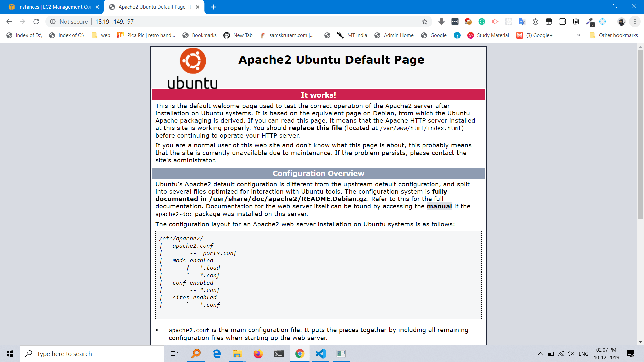Open the Pica Pic retro hand bookmark
The width and height of the screenshot is (644, 362).
click(146, 35)
